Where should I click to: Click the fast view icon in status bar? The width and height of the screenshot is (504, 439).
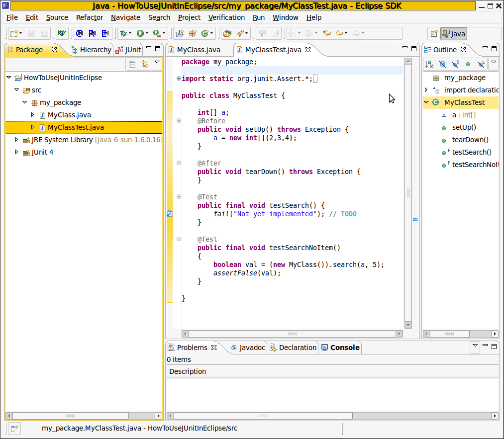click(x=14, y=429)
